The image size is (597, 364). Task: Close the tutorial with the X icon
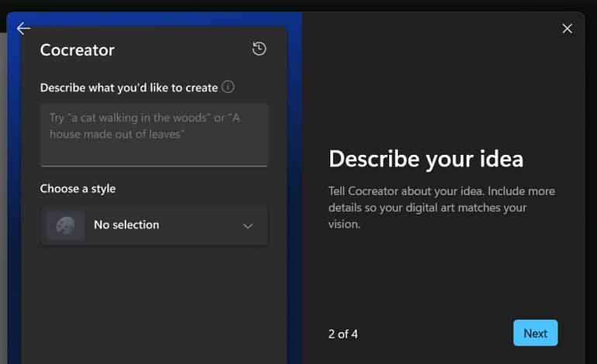tap(568, 29)
